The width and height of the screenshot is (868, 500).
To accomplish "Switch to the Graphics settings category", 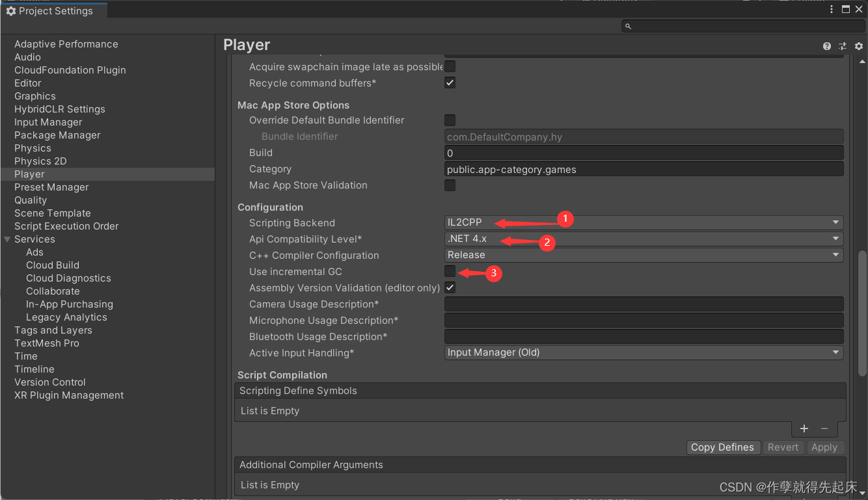I will coord(34,96).
